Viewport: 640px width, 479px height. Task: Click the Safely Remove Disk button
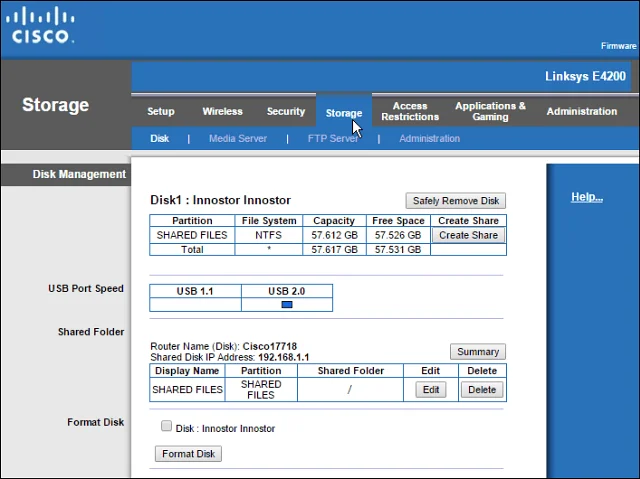point(456,201)
